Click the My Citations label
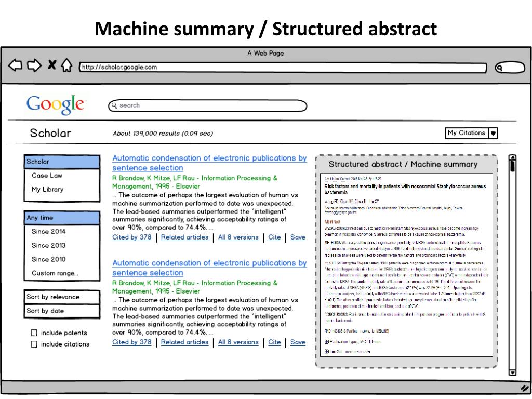 [x=467, y=133]
